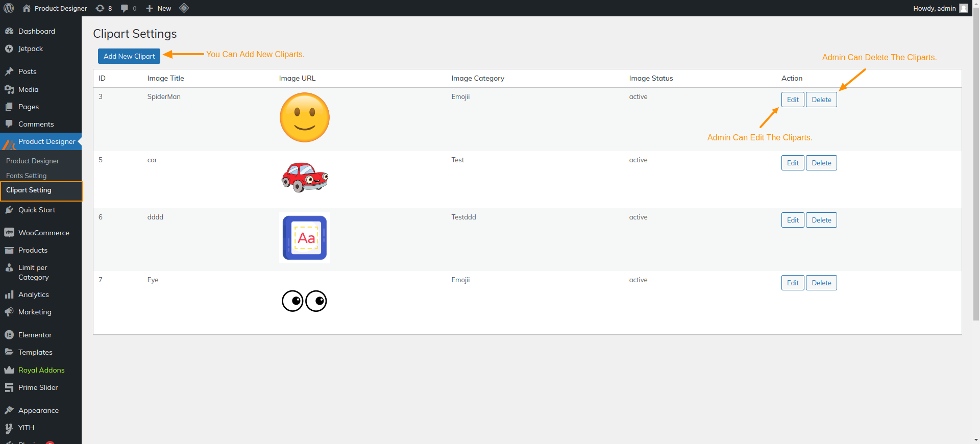Click the Prime Slider icon
The image size is (980, 444).
coord(9,387)
